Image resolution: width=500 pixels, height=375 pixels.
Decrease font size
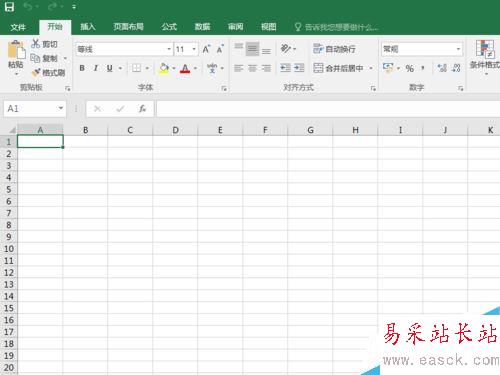(220, 49)
